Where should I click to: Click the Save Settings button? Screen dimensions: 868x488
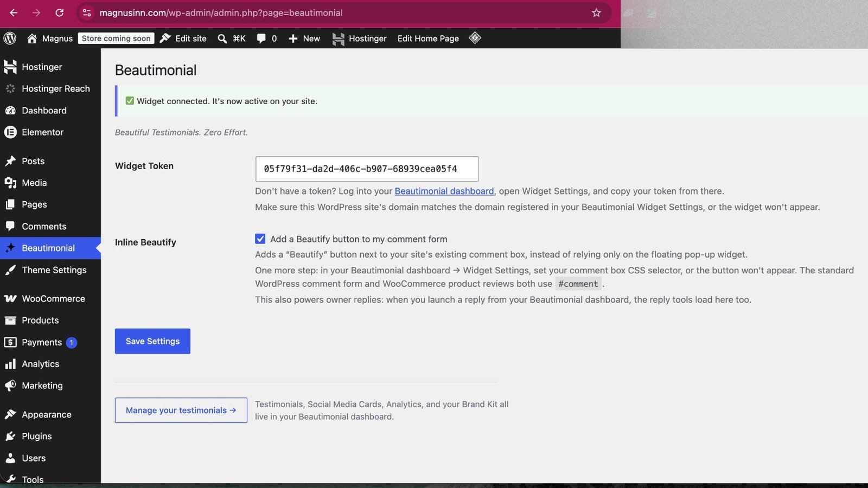tap(152, 341)
